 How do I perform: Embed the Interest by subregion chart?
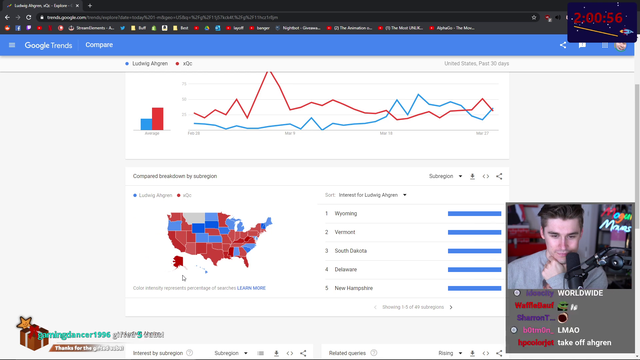click(x=290, y=353)
